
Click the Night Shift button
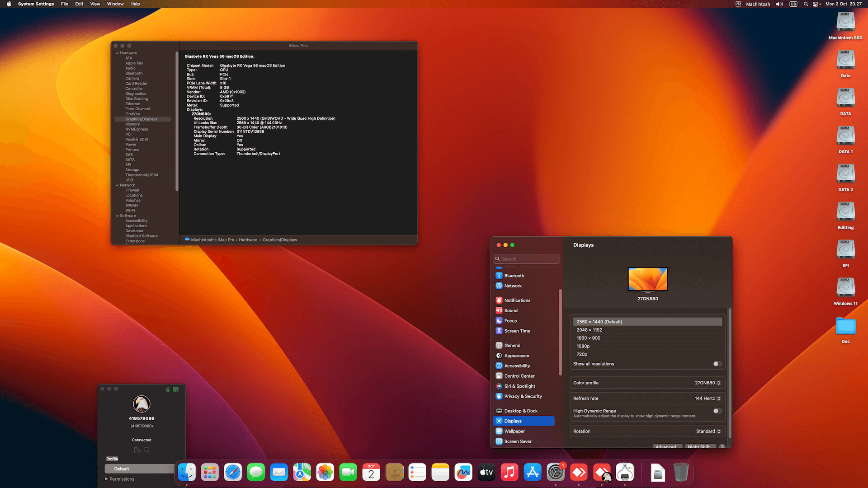pos(700,446)
